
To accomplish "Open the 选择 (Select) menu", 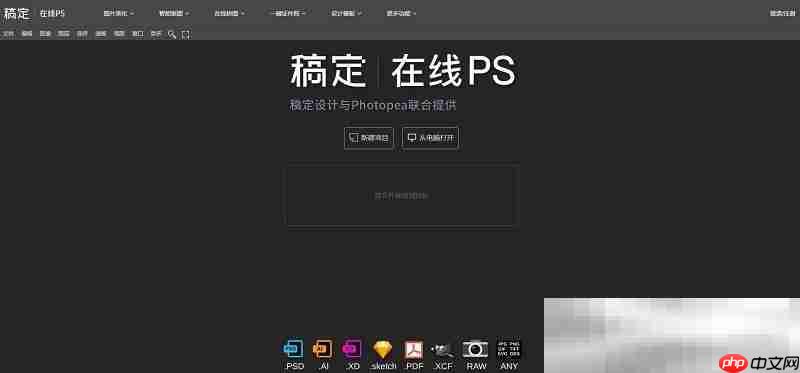I will click(82, 34).
